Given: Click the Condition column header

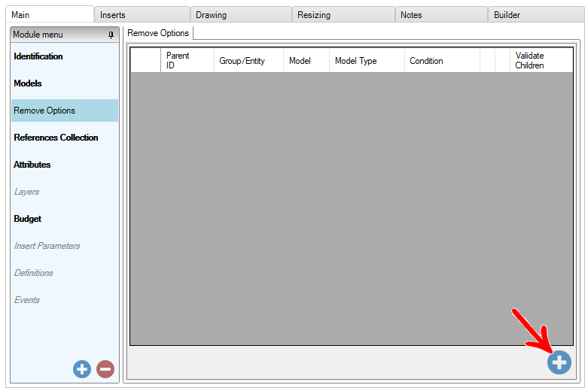Looking at the screenshot, I should point(443,60).
